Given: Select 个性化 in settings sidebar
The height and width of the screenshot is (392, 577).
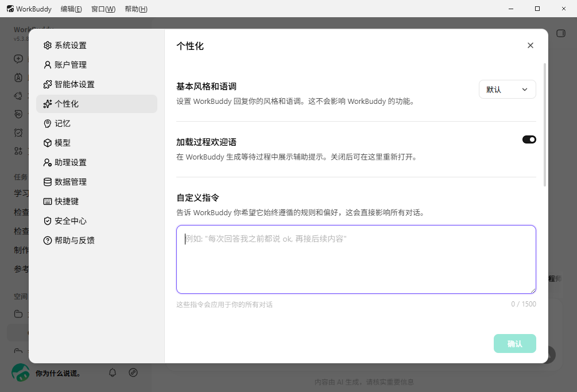Looking at the screenshot, I should [96, 104].
